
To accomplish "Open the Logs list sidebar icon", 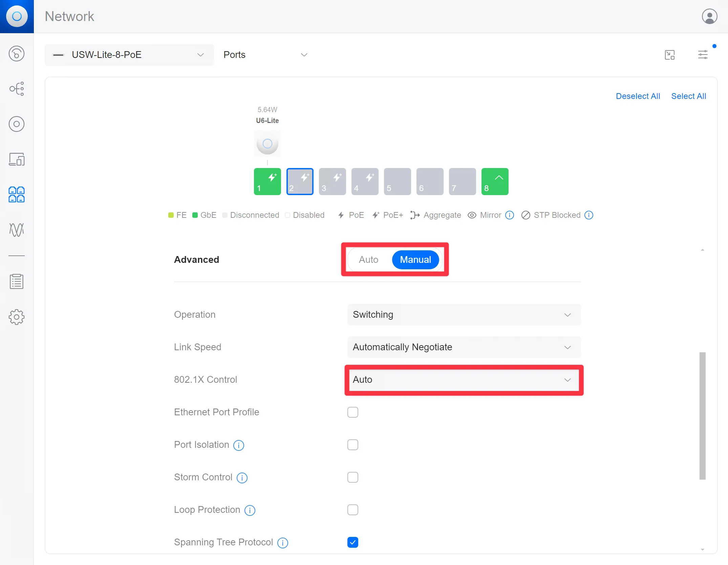I will pos(17,281).
